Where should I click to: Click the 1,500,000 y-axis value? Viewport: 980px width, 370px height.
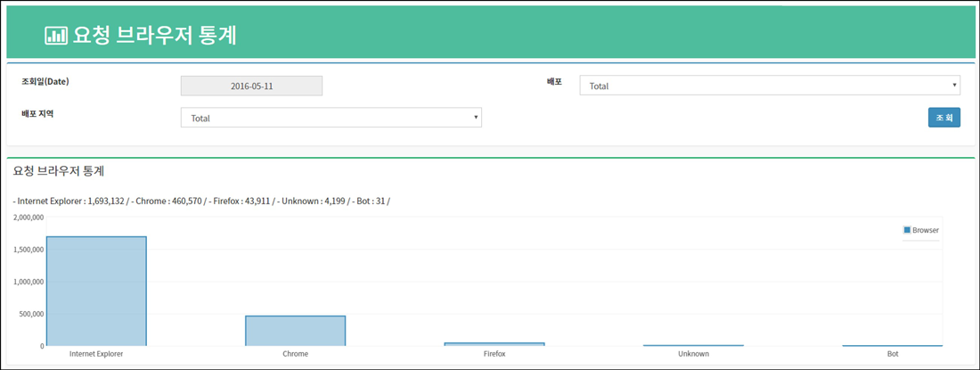(x=29, y=250)
